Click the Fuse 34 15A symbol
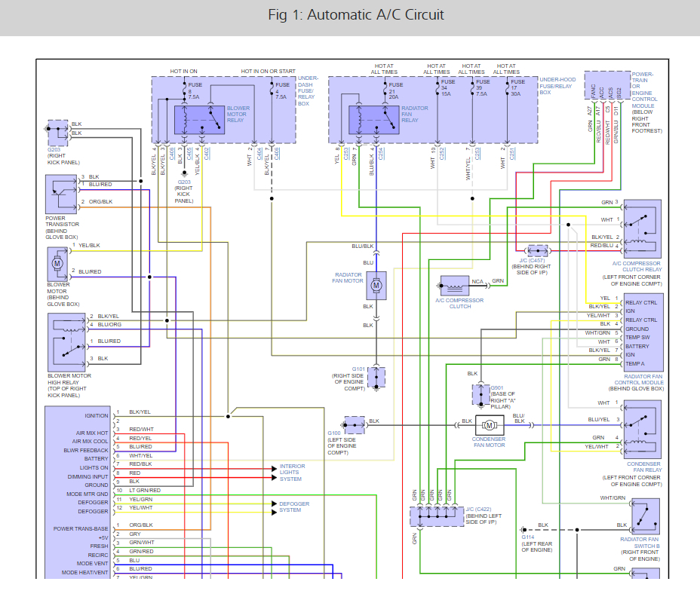This screenshot has height=603, width=700. (x=438, y=88)
